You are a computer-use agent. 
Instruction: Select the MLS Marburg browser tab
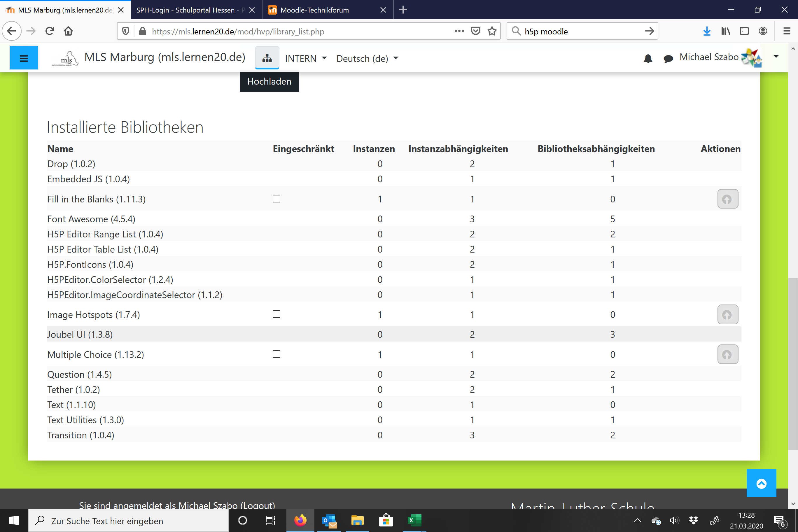click(x=64, y=10)
